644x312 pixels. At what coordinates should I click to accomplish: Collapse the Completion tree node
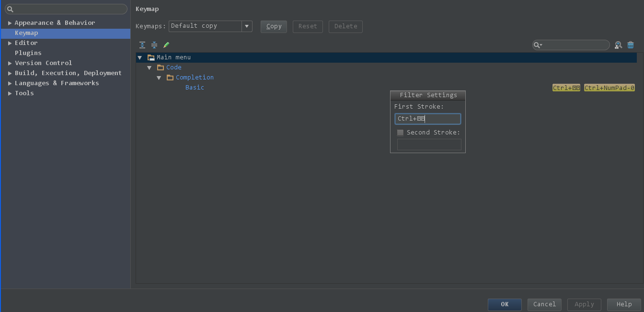pos(159,78)
